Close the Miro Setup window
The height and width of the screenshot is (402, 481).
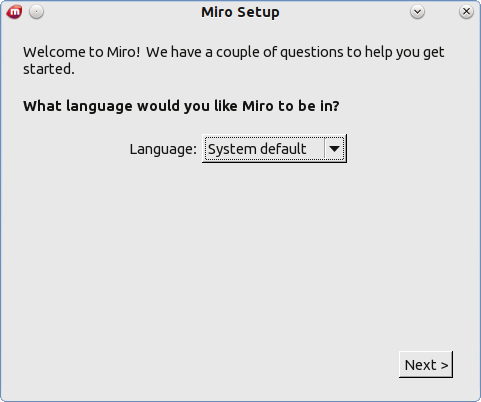point(466,12)
